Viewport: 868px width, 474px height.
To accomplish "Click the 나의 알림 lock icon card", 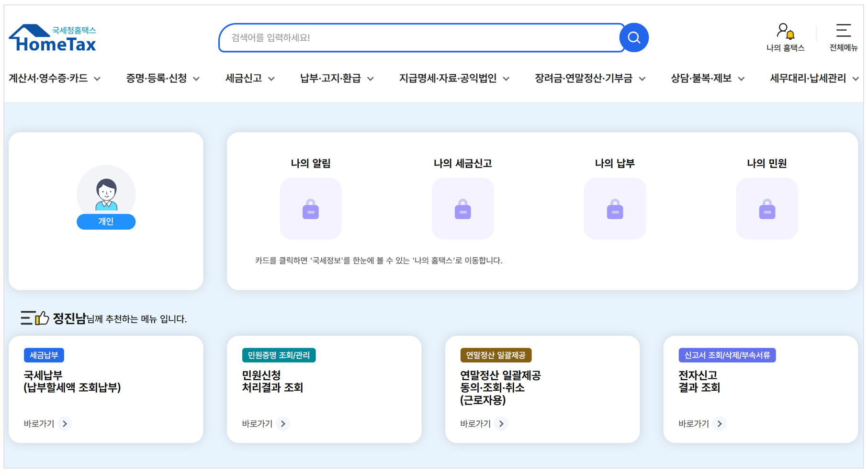I will (x=311, y=209).
